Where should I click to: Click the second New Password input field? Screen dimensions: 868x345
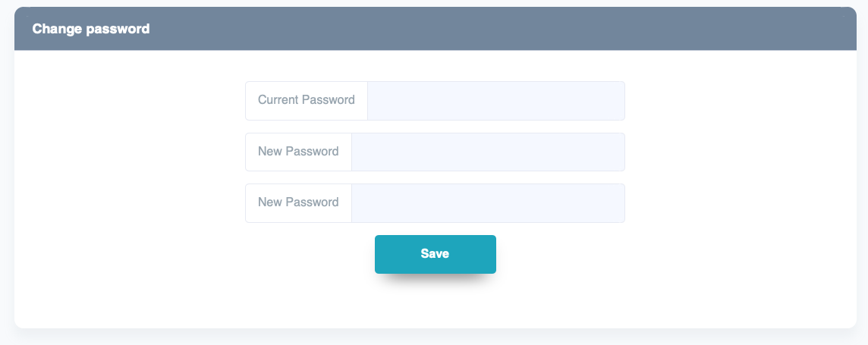coord(488,203)
